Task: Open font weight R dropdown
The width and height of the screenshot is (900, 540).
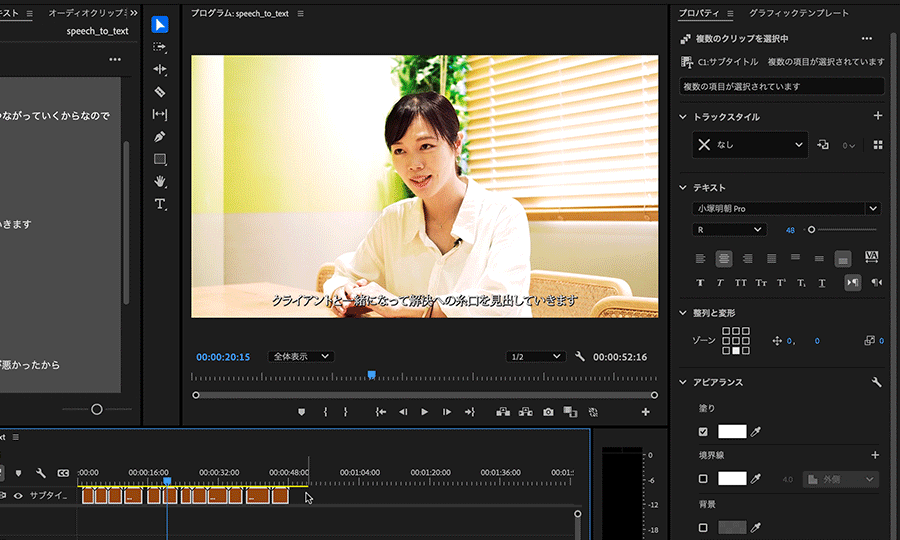Action: (x=729, y=230)
